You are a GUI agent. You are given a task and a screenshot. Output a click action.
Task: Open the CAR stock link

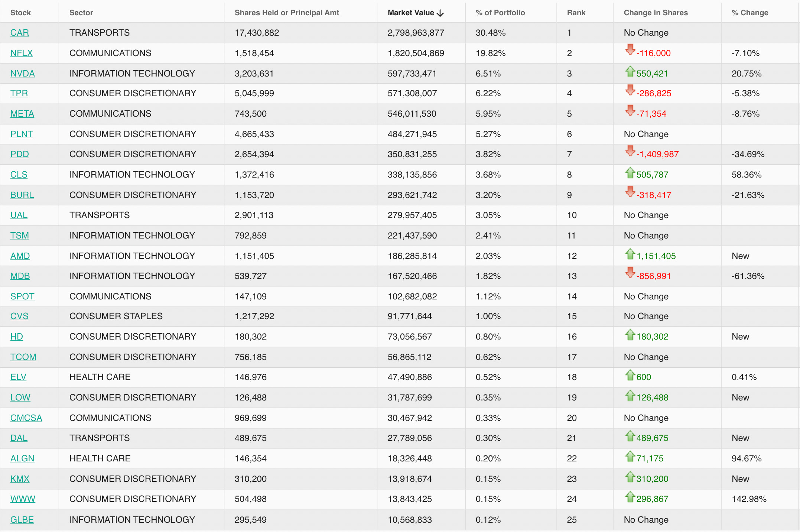point(20,33)
